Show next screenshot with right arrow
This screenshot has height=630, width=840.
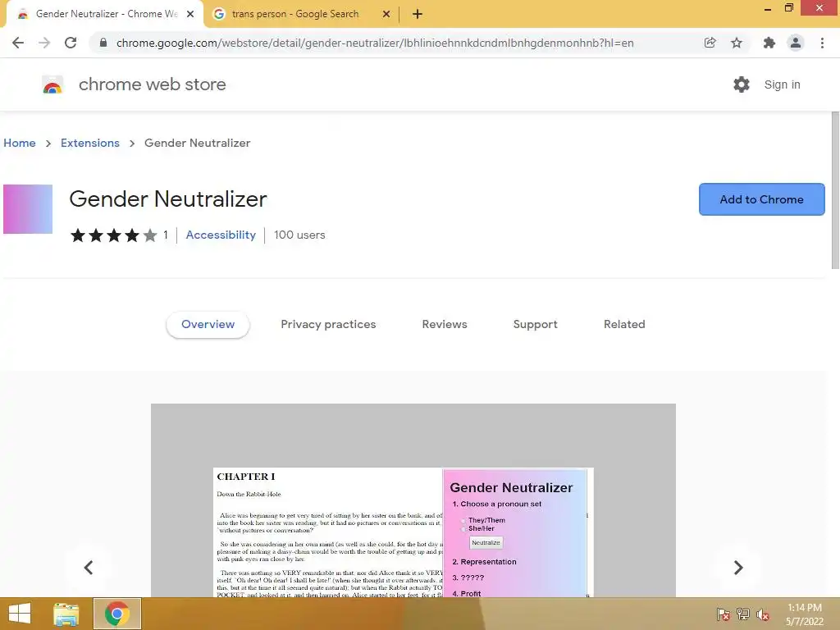coord(738,568)
